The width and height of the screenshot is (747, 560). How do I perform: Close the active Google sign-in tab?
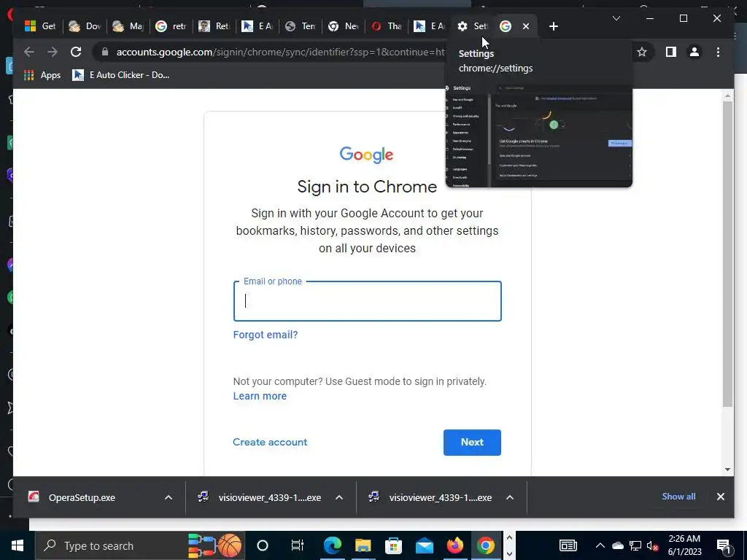525,26
